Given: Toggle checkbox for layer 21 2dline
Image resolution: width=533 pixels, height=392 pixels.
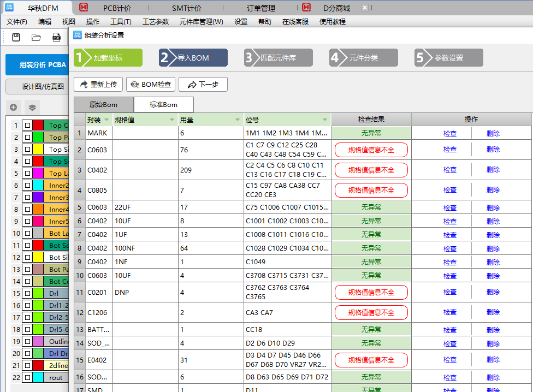Looking at the screenshot, I should (27, 365).
